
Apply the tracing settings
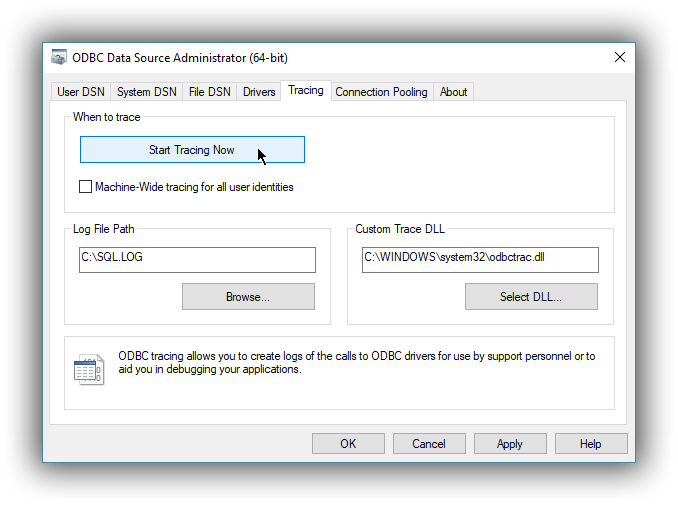tap(510, 444)
